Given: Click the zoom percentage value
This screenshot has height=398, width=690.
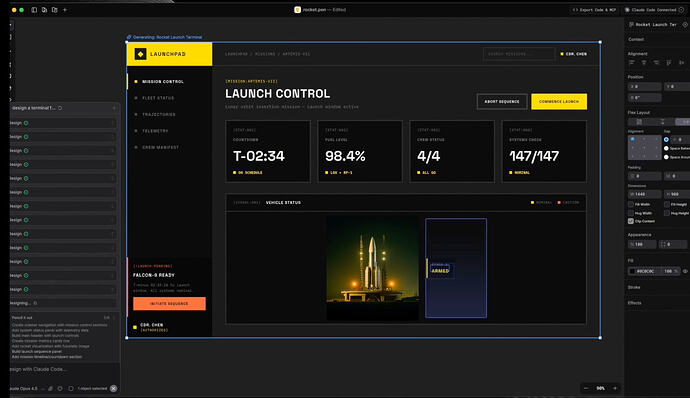Looking at the screenshot, I should (x=600, y=388).
